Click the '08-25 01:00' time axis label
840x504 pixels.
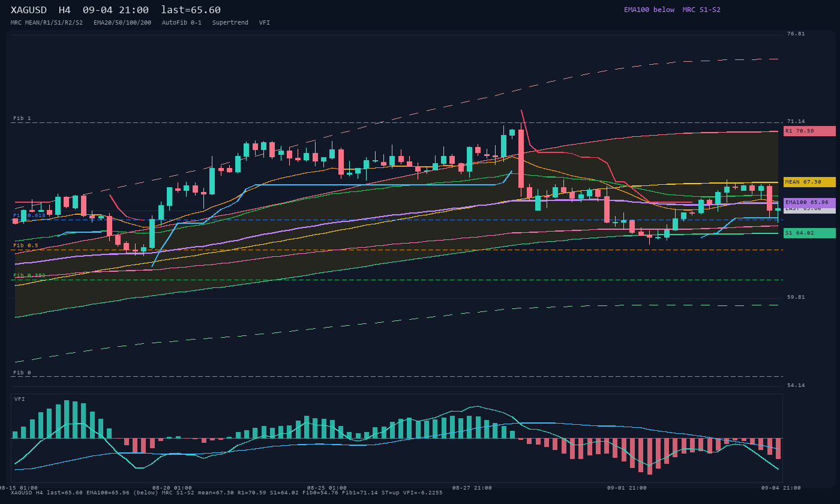[x=327, y=488]
